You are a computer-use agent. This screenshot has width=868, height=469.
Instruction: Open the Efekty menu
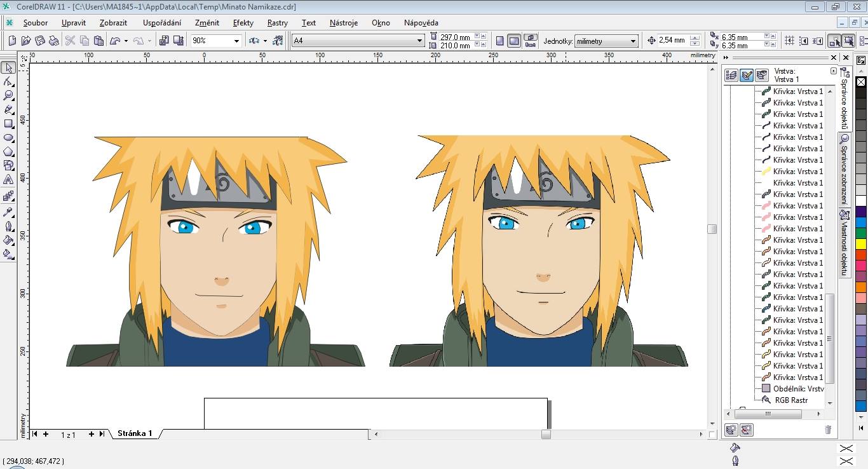(243, 22)
